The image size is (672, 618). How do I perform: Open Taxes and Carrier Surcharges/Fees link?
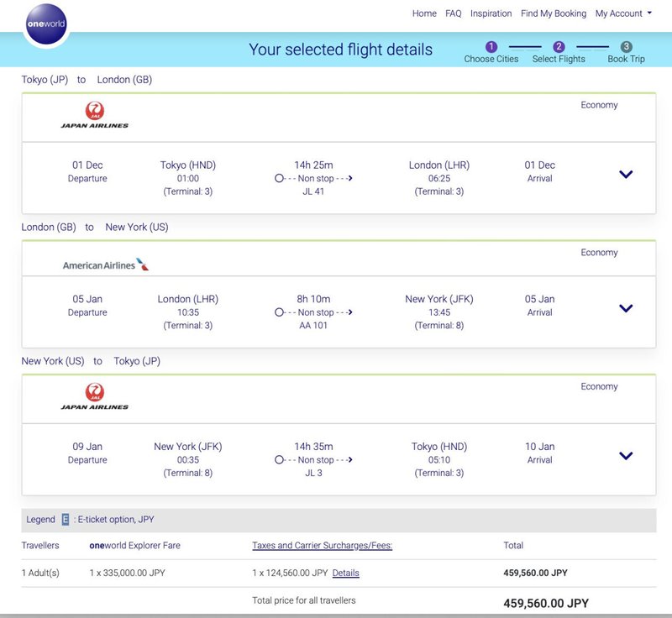(323, 546)
